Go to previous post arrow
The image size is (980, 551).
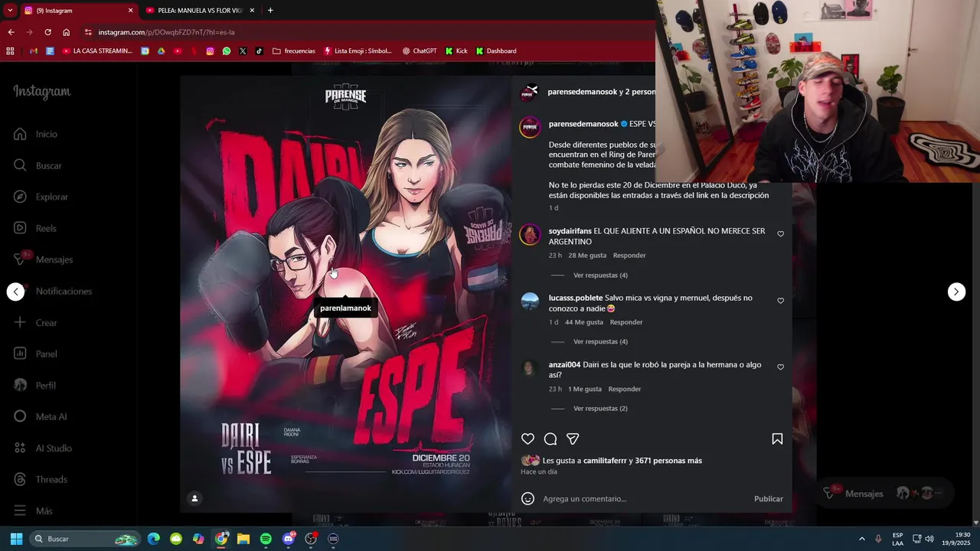pyautogui.click(x=16, y=292)
